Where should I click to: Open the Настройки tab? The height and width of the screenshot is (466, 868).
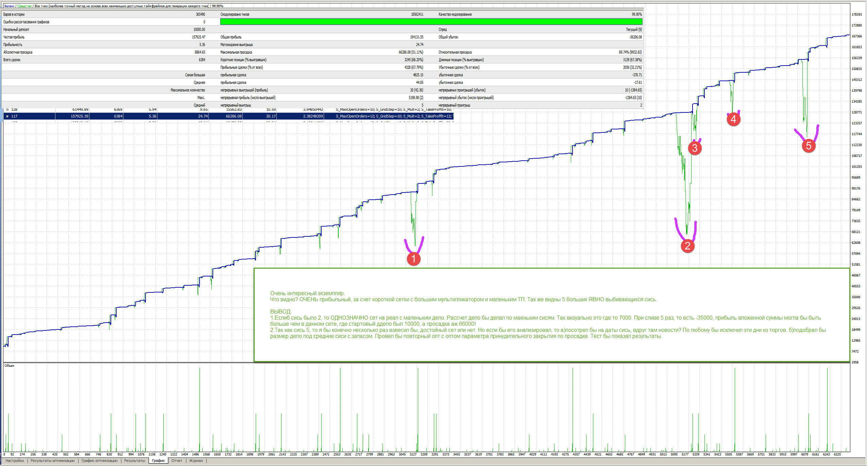click(15, 461)
